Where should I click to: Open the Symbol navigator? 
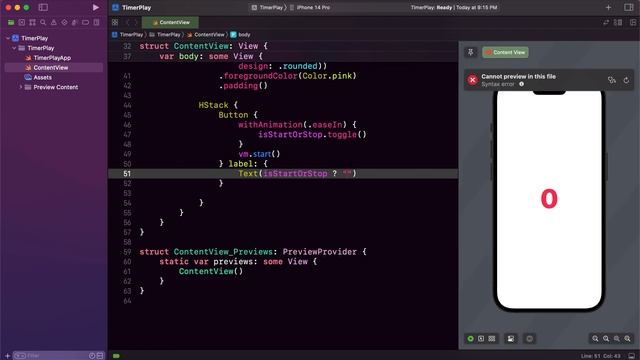[x=32, y=22]
